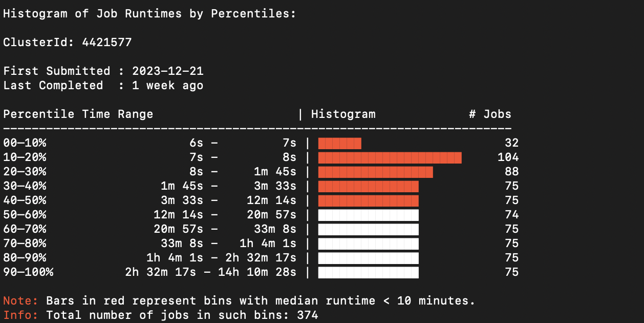Click the "Histogram" column header
Screen dimensions: 644x323
pyautogui.click(x=343, y=114)
